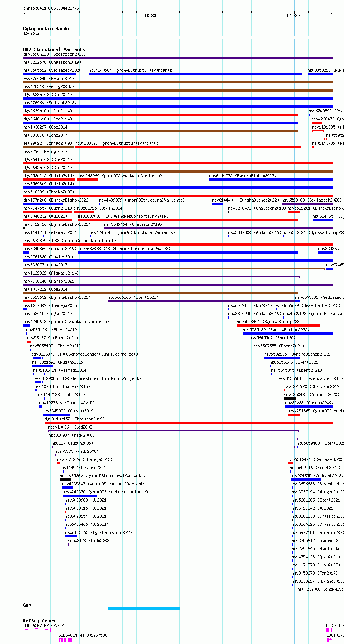Click nsv5532125 (ByrskaBishop2022) label

[297, 354]
